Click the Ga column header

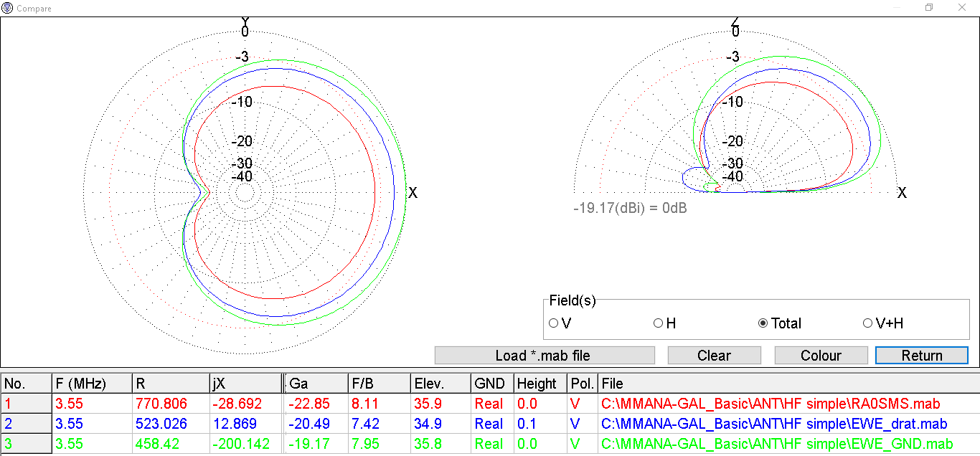tap(316, 384)
